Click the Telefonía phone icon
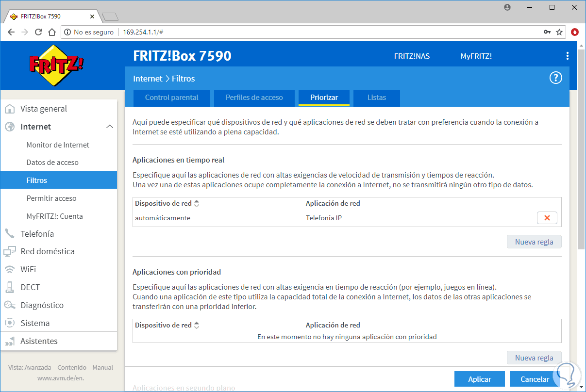Screen dimensions: 586x392 (x=10, y=234)
